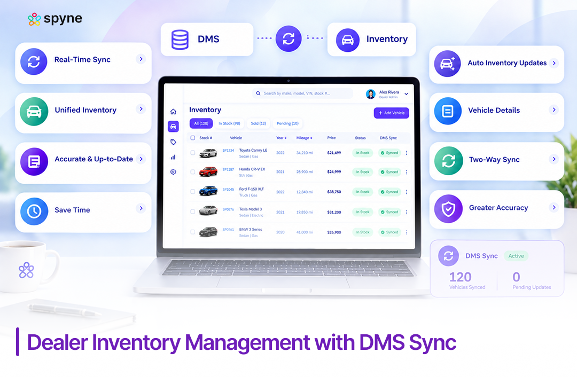
Task: Click the center sync icon between DMS and Inventory
Action: 288,38
